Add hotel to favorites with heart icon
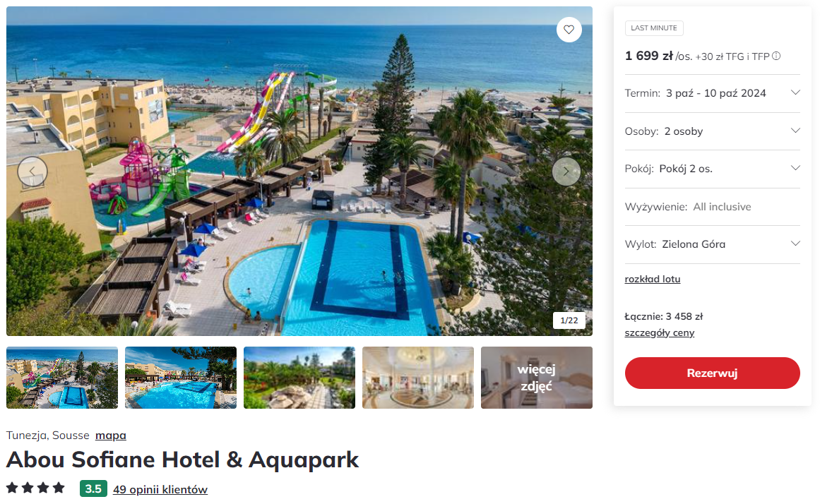The image size is (820, 504). [569, 30]
